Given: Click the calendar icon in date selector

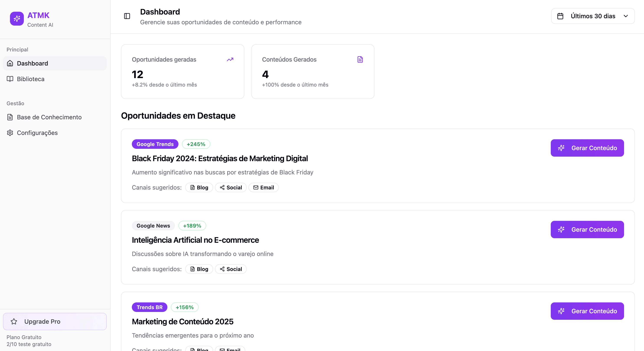Looking at the screenshot, I should tap(560, 16).
